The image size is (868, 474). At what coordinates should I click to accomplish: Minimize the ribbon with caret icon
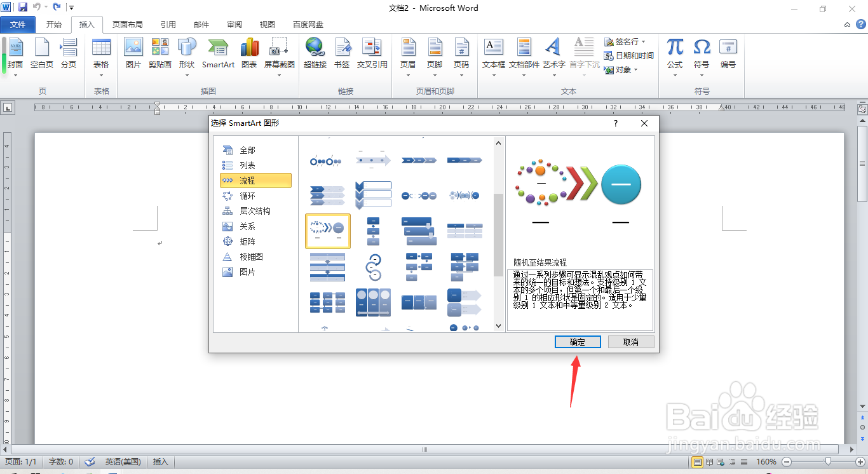[848, 25]
